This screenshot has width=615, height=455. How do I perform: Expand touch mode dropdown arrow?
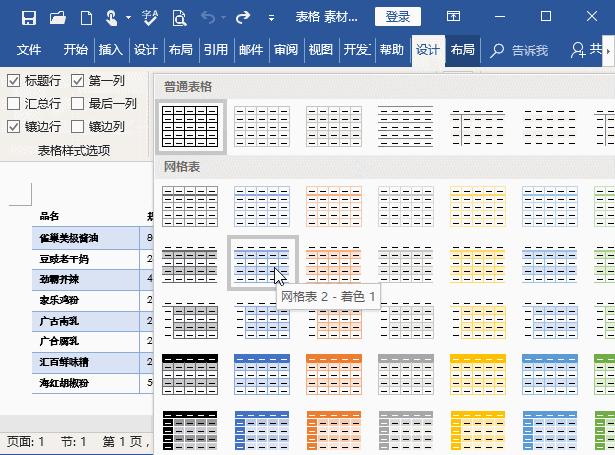[128, 18]
